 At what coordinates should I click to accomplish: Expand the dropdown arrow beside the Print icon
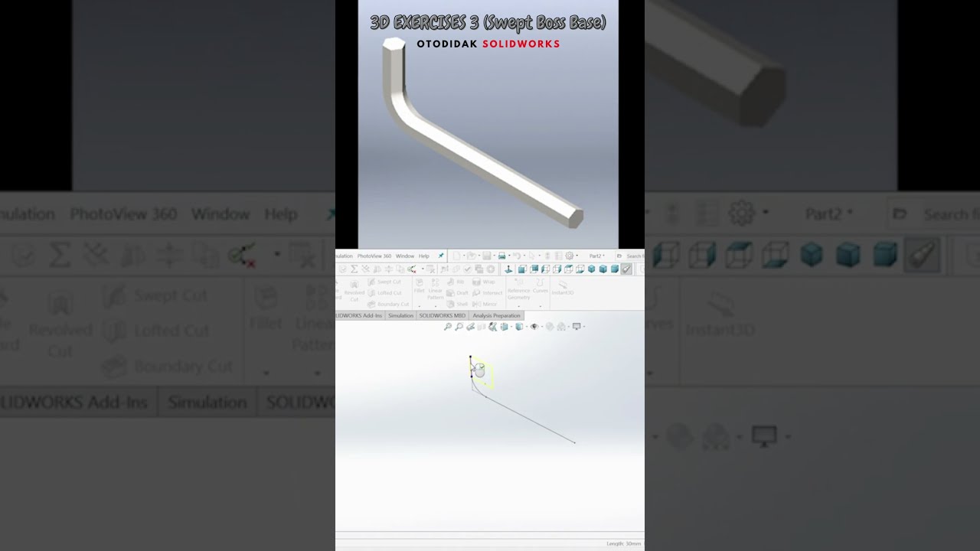pyautogui.click(x=509, y=256)
